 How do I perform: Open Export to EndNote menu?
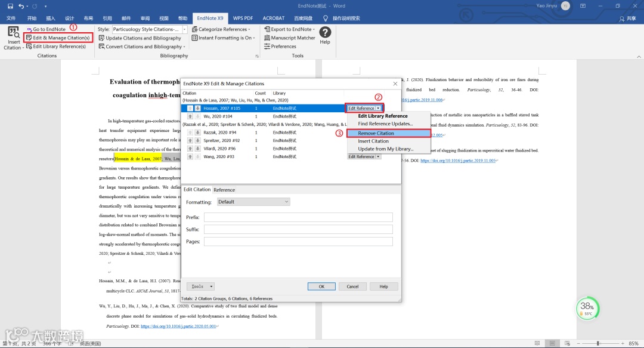290,29
